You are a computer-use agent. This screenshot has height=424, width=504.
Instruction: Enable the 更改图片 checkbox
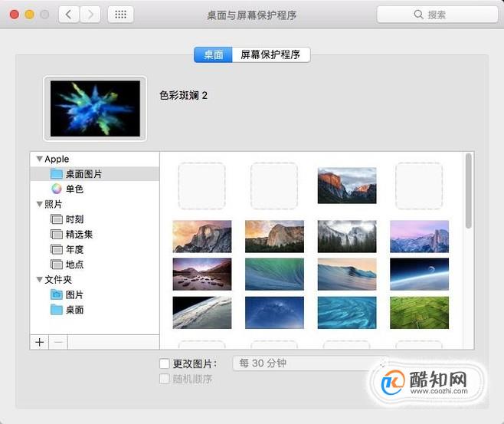[165, 364]
